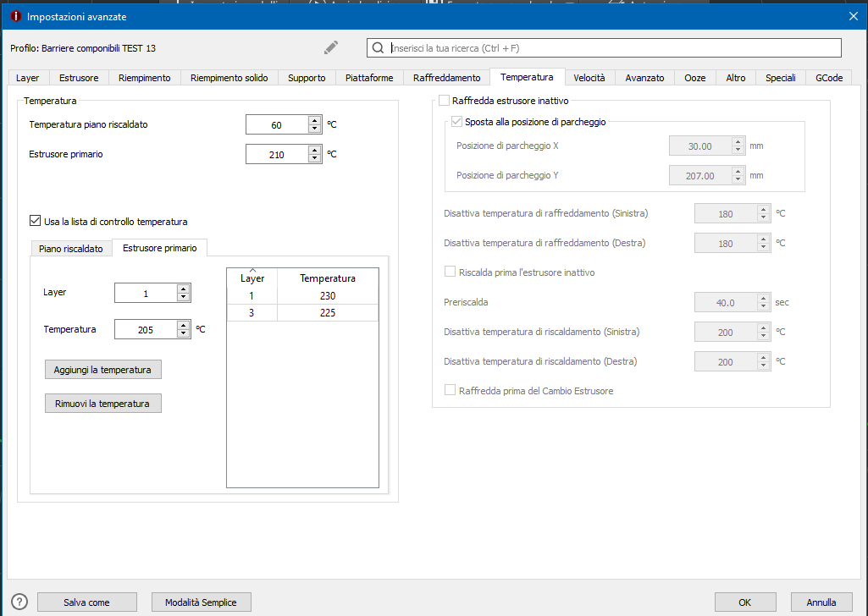Click 'Rimuovi la temperatura' button

coord(102,404)
